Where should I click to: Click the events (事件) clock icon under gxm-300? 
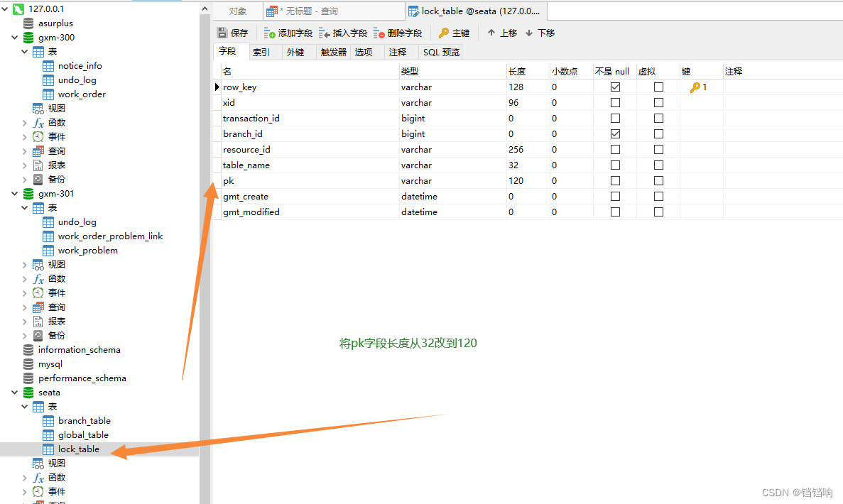tap(38, 137)
